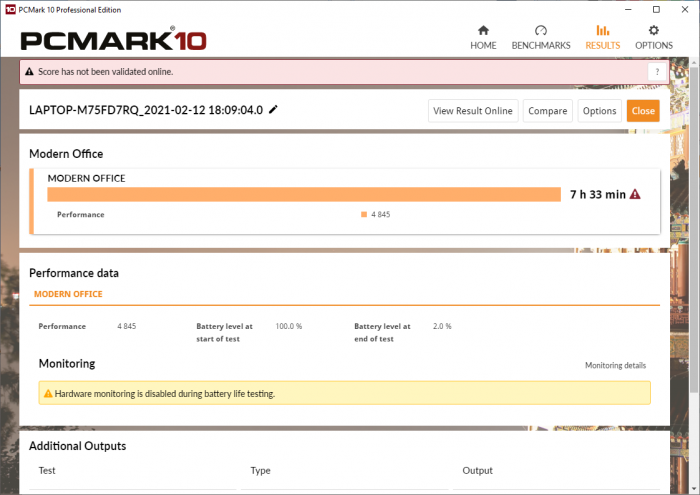The width and height of the screenshot is (700, 495).
Task: Click the Compare button
Action: [547, 111]
